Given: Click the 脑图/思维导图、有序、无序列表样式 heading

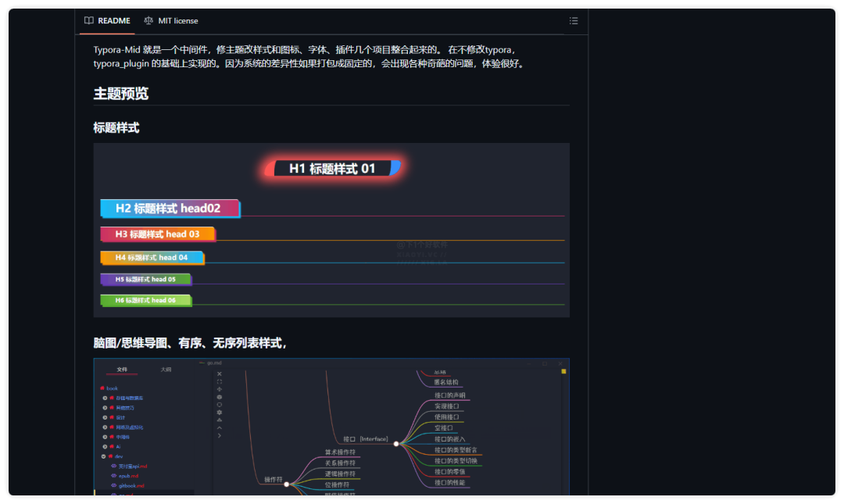Looking at the screenshot, I should [190, 343].
